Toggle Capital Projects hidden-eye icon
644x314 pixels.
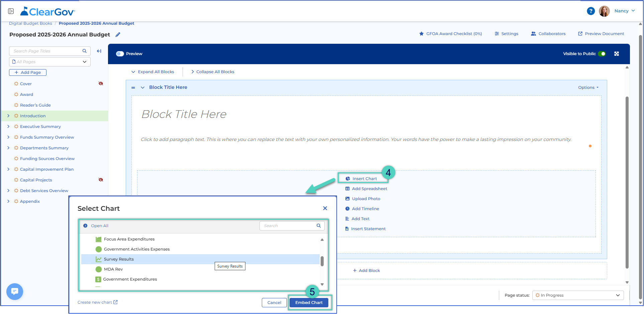click(x=101, y=180)
